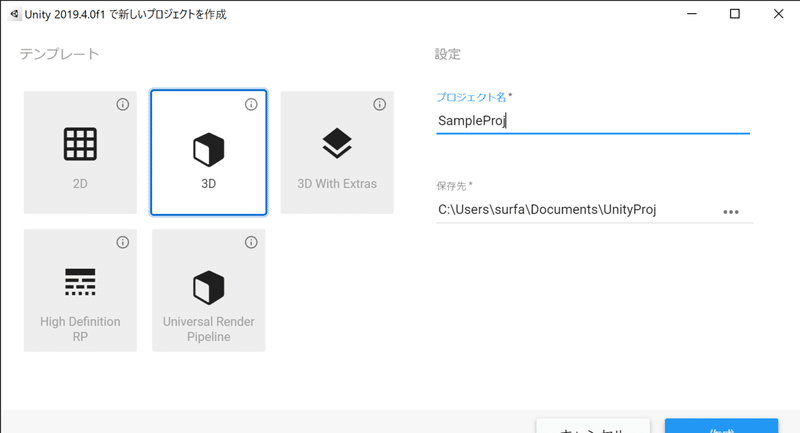The image size is (800, 433).
Task: Click the 'High Definition RP' label text
Action: point(80,329)
